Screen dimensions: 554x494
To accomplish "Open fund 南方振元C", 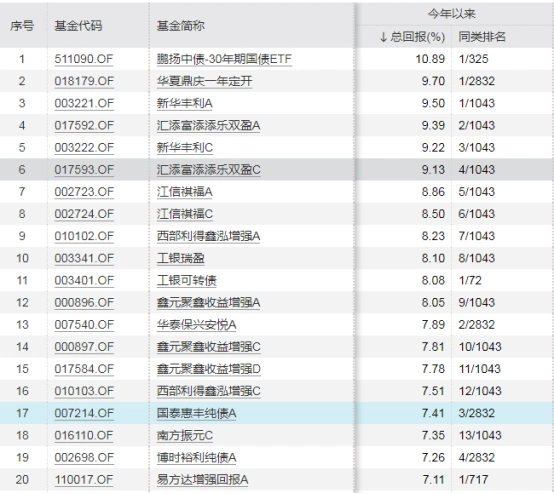I will click(185, 436).
